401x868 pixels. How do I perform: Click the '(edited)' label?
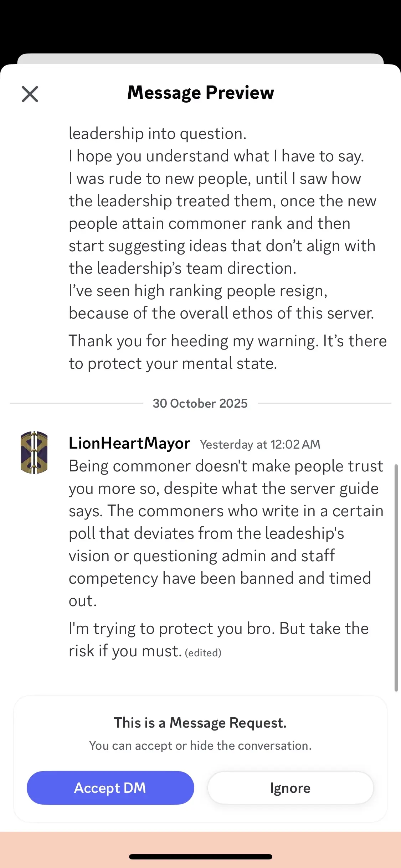pos(203,653)
